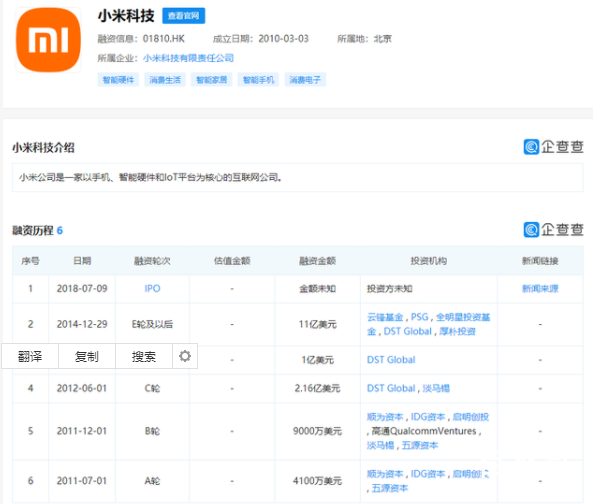This screenshot has height=504, width=596.
Task: Select the 9000万美元 amount cell
Action: [x=317, y=431]
